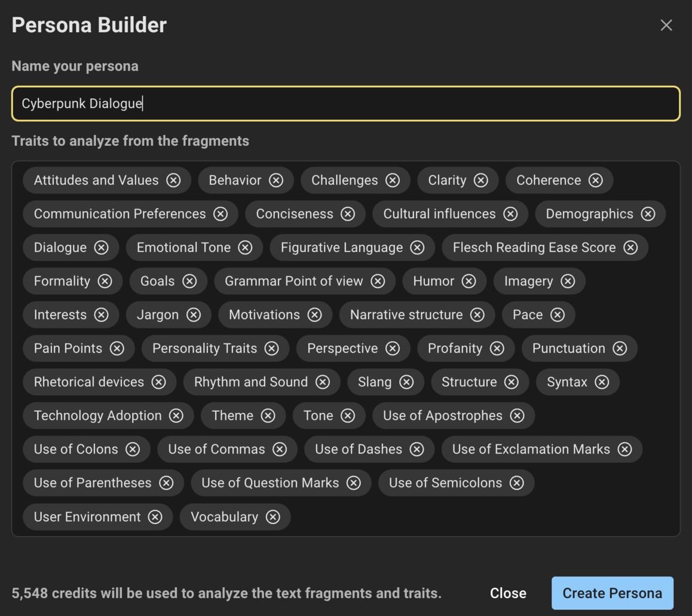Image resolution: width=692 pixels, height=616 pixels.
Task: Remove the Narrative structure trait
Action: pos(477,315)
